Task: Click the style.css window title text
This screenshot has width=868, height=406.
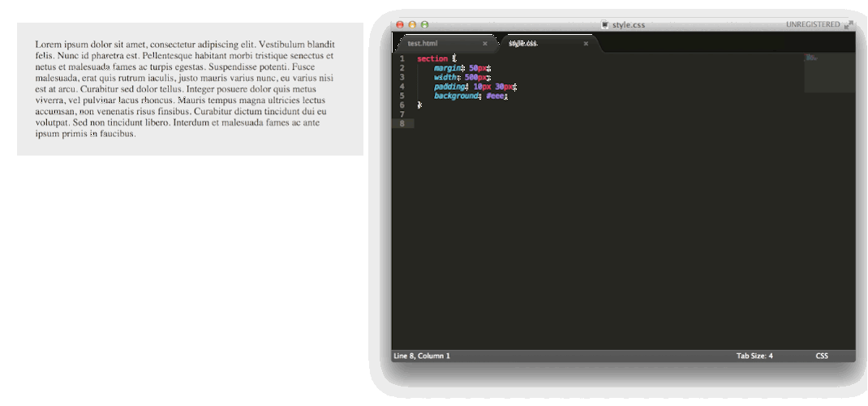Action: point(629,24)
